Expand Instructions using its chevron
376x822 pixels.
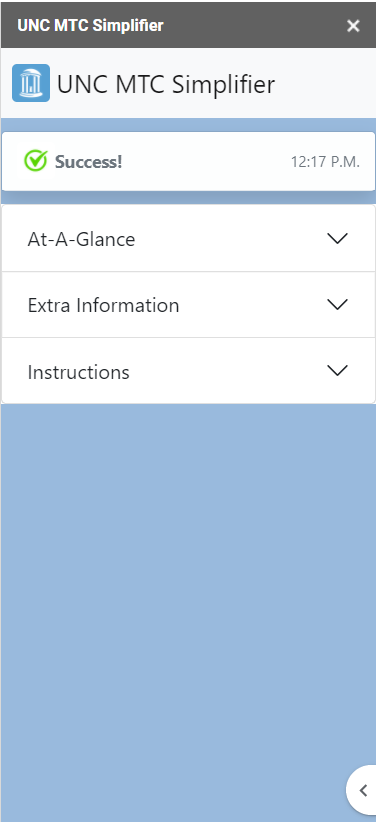337,371
